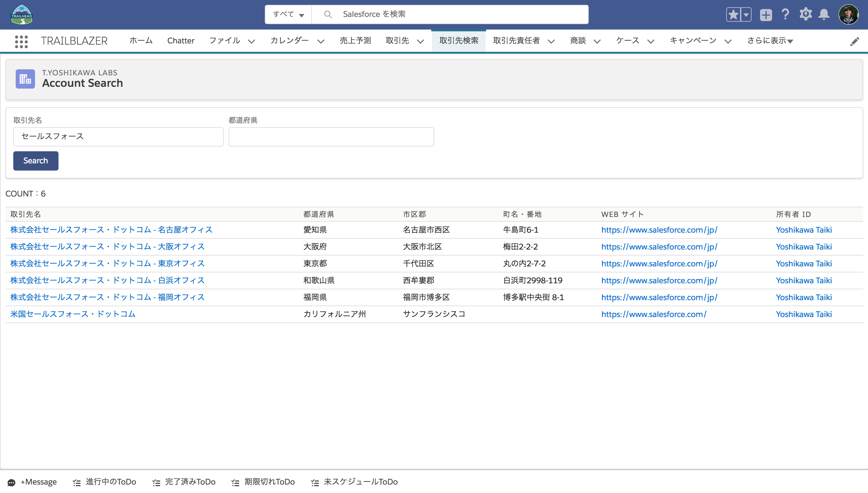The height and width of the screenshot is (493, 868).
Task: Toggle the 完了済みToDo view
Action: pos(184,482)
